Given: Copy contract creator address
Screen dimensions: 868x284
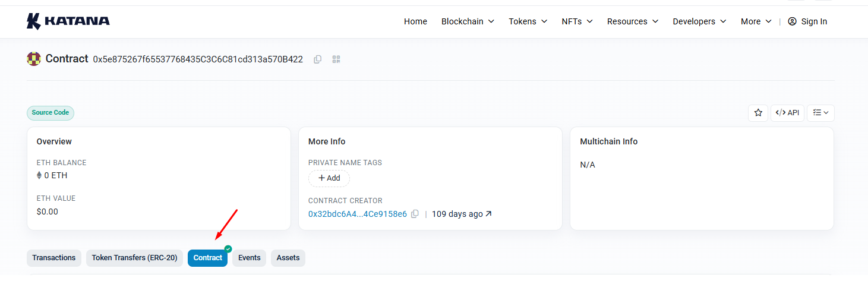Looking at the screenshot, I should coord(415,214).
